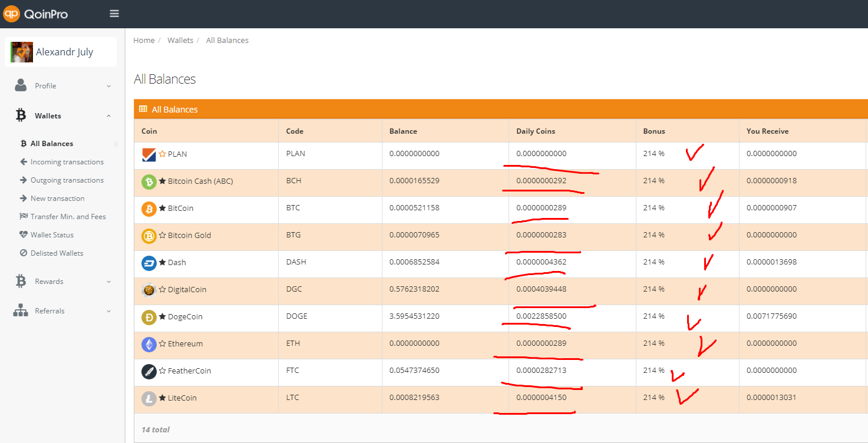Select DigitalCoin balance 0.5762318202
Image resolution: width=868 pixels, height=443 pixels.
(x=414, y=289)
